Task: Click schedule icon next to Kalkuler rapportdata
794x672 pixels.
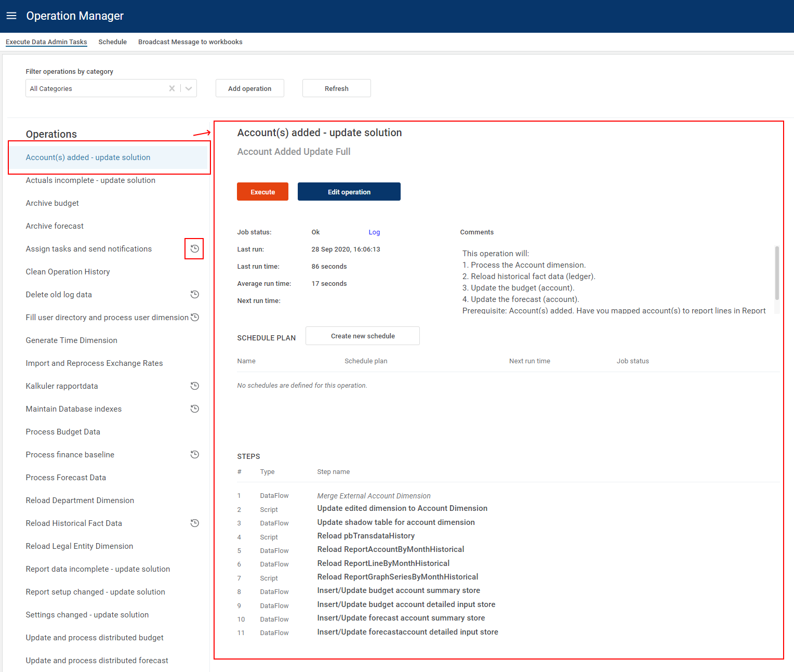Action: pyautogui.click(x=194, y=386)
